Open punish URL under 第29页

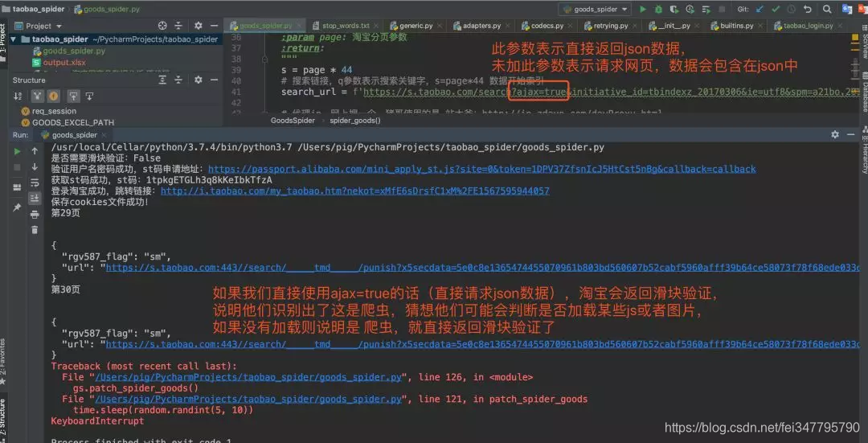coord(483,268)
